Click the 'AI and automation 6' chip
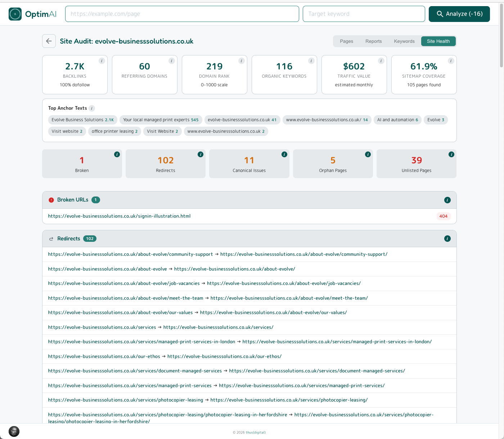The width and height of the screenshot is (504, 439). 398,120
